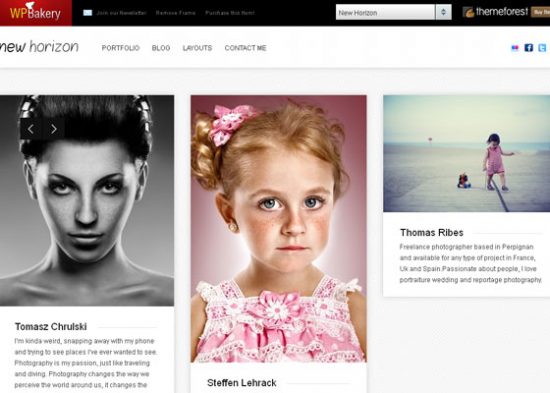Click the Twitter social icon
Image resolution: width=550 pixels, height=393 pixels.
coord(542,48)
